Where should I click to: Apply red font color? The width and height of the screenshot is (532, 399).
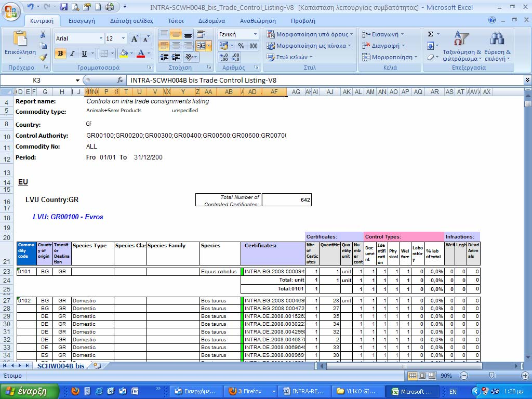[141, 54]
